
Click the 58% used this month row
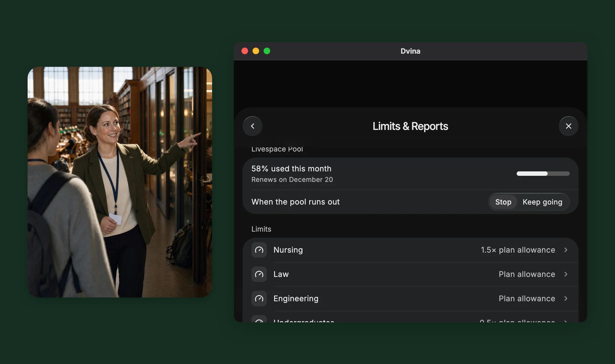[410, 174]
